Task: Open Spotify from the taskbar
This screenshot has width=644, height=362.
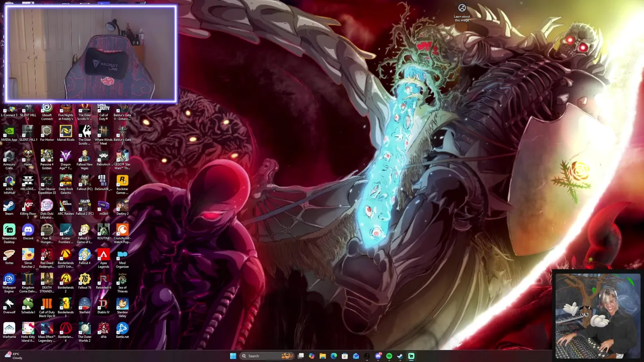Action: pyautogui.click(x=389, y=356)
